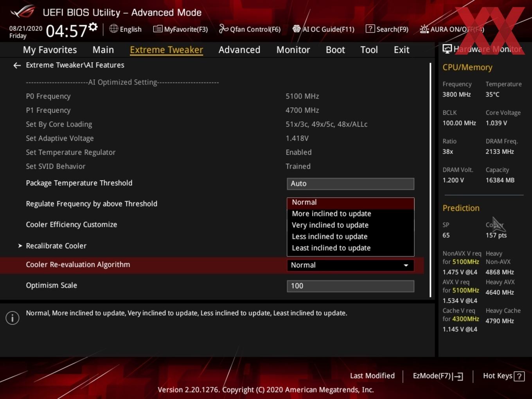This screenshot has height=399, width=532.
Task: Click Package Temperature Threshold label
Action: click(79, 183)
